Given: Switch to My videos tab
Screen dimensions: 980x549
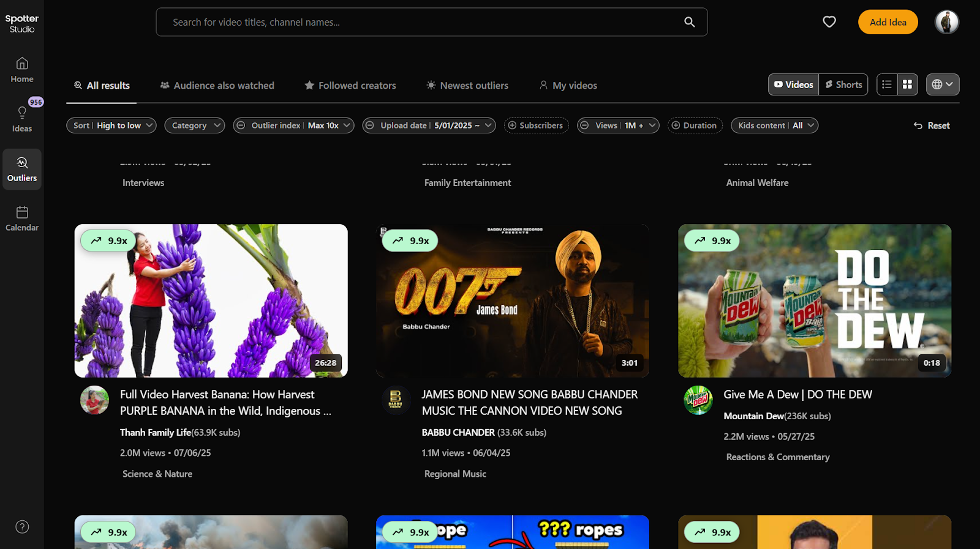Looking at the screenshot, I should [568, 86].
